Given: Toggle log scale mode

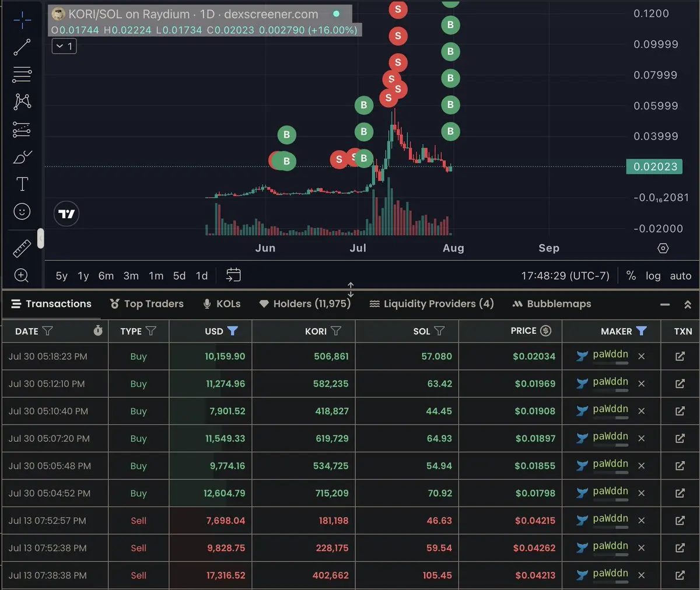Looking at the screenshot, I should point(653,275).
